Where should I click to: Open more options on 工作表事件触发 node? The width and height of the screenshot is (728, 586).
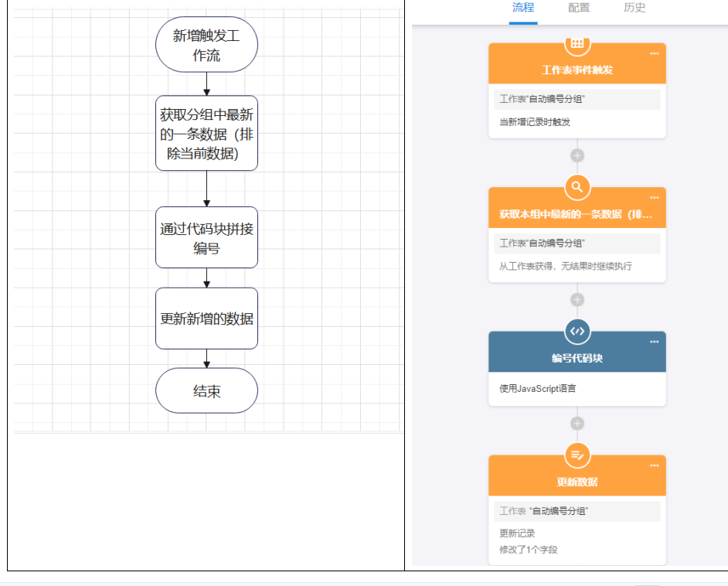pos(654,53)
